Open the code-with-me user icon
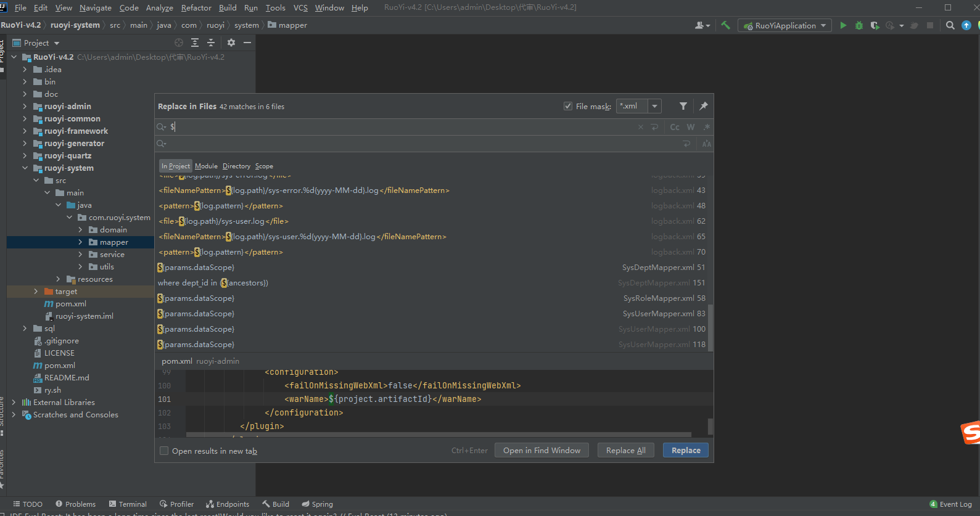Image resolution: width=980 pixels, height=516 pixels. 702,25
